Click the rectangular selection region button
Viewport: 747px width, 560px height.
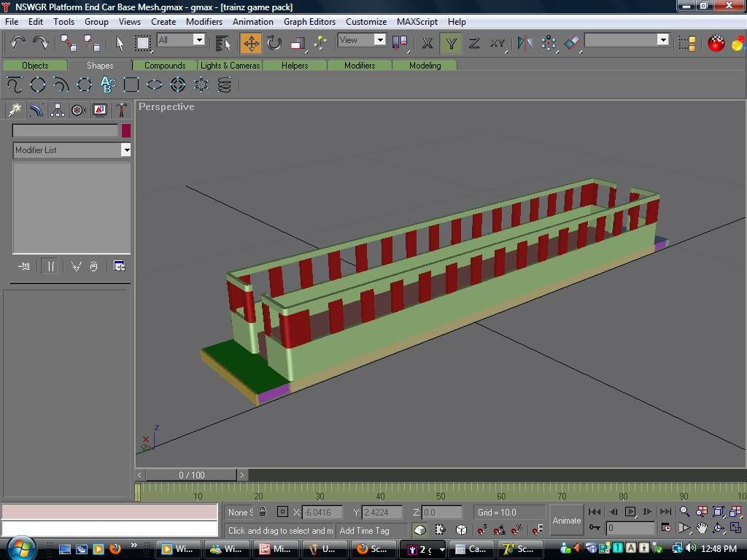[142, 43]
